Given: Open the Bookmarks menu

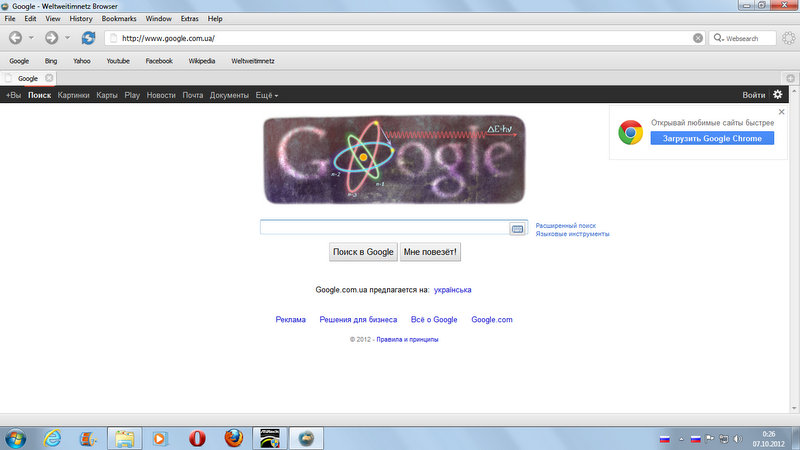Looking at the screenshot, I should coord(119,18).
